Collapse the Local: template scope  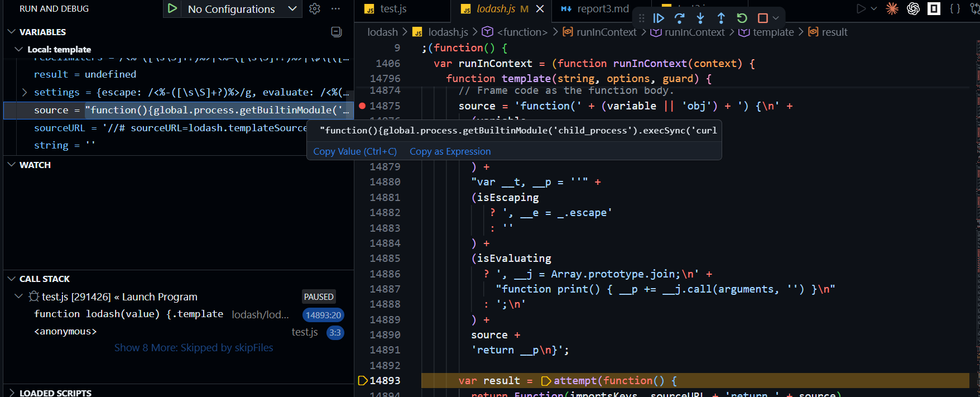[19, 49]
